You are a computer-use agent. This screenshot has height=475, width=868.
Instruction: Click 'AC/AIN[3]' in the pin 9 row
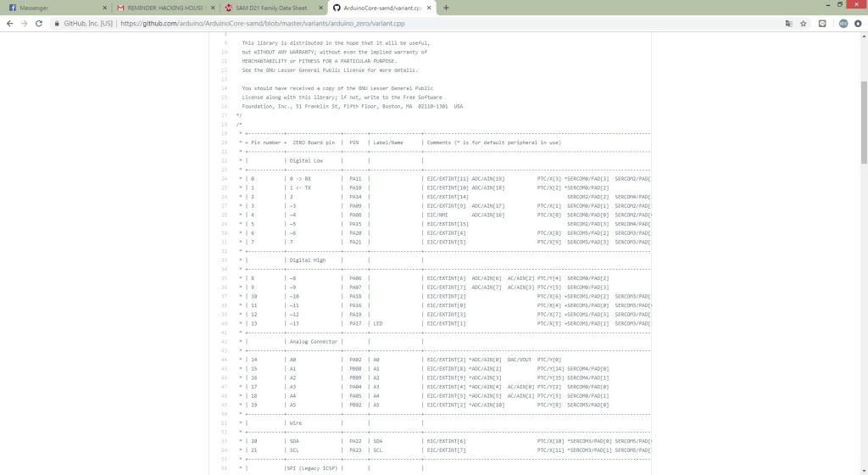click(521, 288)
